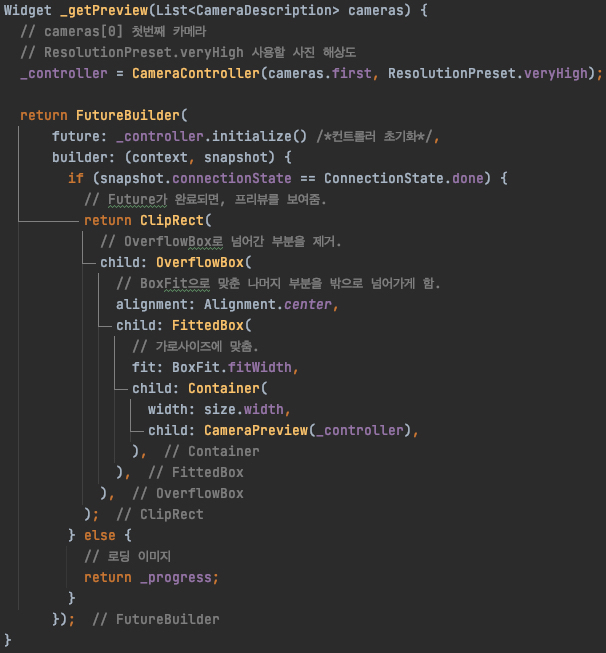Click _controller.initialize() call
The image size is (606, 653).
coord(212,136)
